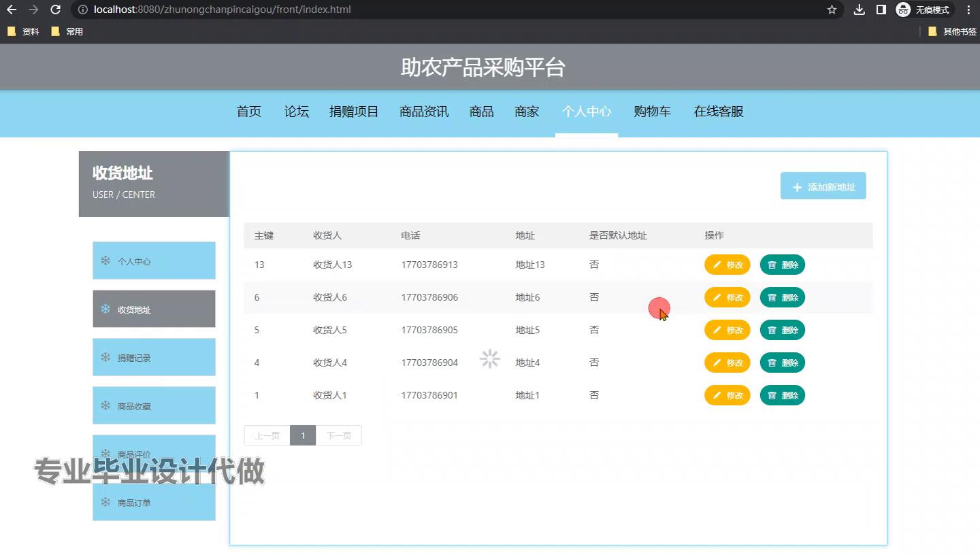Click 地址6 cell in table
The image size is (980, 555).
[x=527, y=297]
